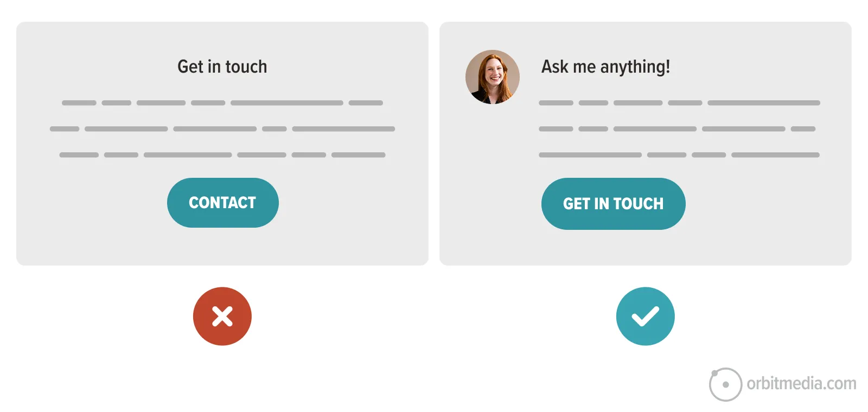The height and width of the screenshot is (412, 868).
Task: Open the orbitmedia.com link text
Action: pyautogui.click(x=801, y=384)
